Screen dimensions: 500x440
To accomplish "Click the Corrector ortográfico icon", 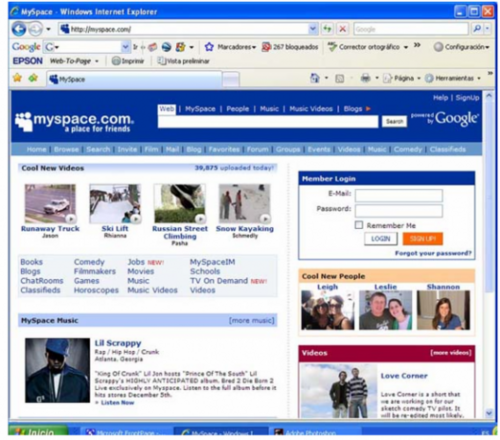I will coord(332,47).
